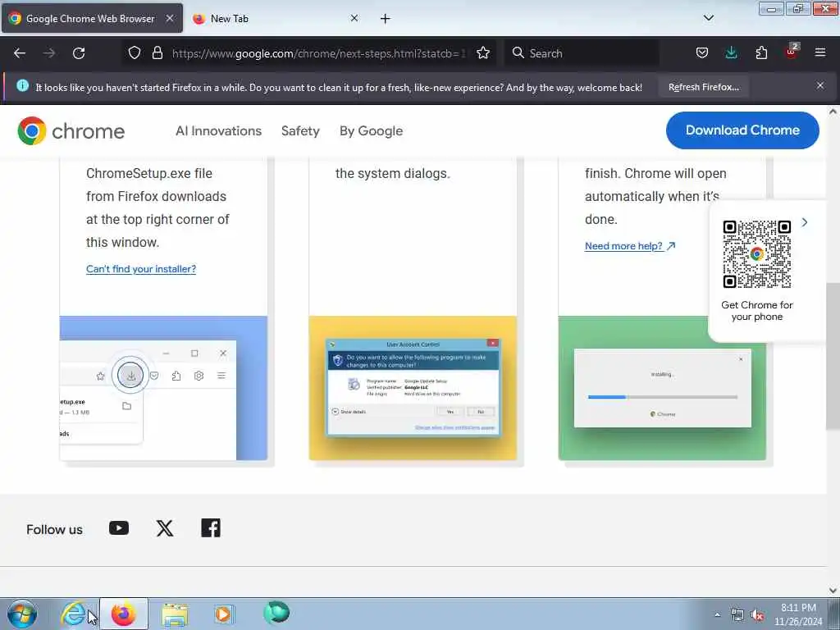
Task: Open the X social icon
Action: [165, 528]
